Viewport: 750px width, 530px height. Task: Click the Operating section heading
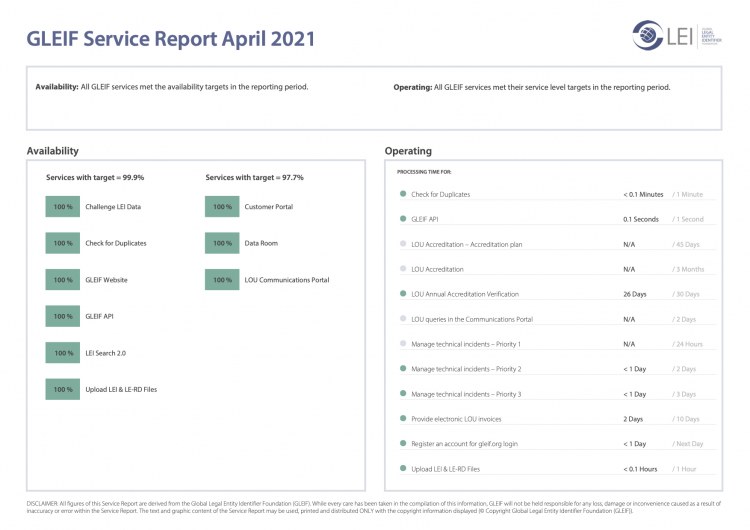click(408, 151)
